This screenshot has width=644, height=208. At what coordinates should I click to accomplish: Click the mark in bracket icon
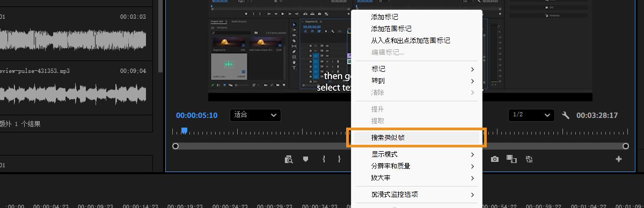[324, 159]
